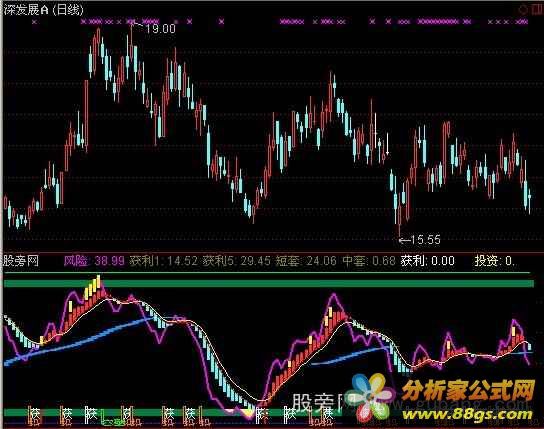The width and height of the screenshot is (544, 429).
Task: Select the 获利: 0.00 indicator value
Action: (427, 261)
